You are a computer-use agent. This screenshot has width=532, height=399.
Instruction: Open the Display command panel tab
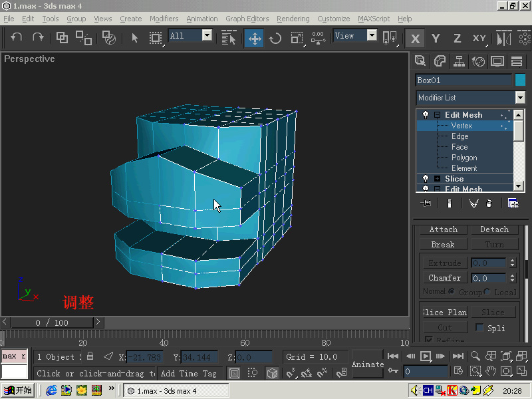[497, 61]
